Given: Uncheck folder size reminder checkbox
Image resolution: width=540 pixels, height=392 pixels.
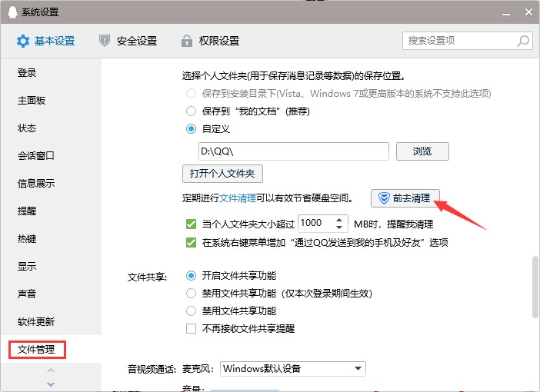Looking at the screenshot, I should (192, 224).
